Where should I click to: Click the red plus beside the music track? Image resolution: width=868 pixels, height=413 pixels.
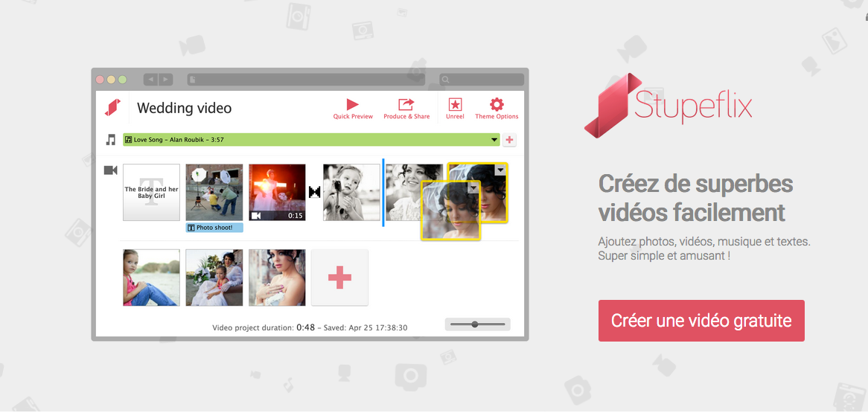click(510, 140)
